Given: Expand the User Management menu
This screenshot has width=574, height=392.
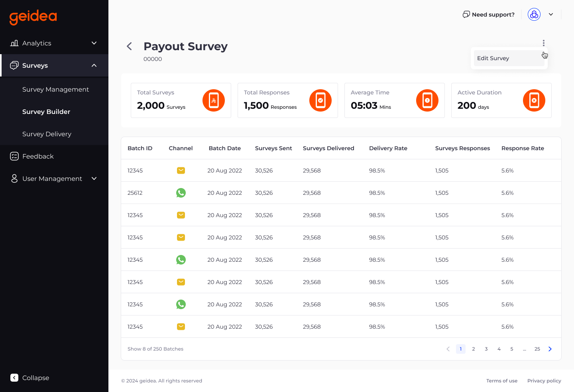Looking at the screenshot, I should pyautogui.click(x=94, y=178).
